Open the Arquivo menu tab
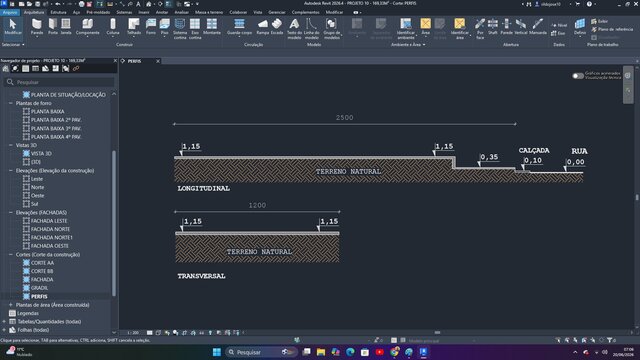 point(10,12)
